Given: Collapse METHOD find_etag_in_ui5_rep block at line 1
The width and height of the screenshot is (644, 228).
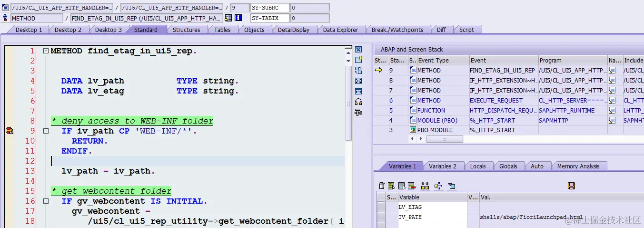Looking at the screenshot, I should 45,51.
